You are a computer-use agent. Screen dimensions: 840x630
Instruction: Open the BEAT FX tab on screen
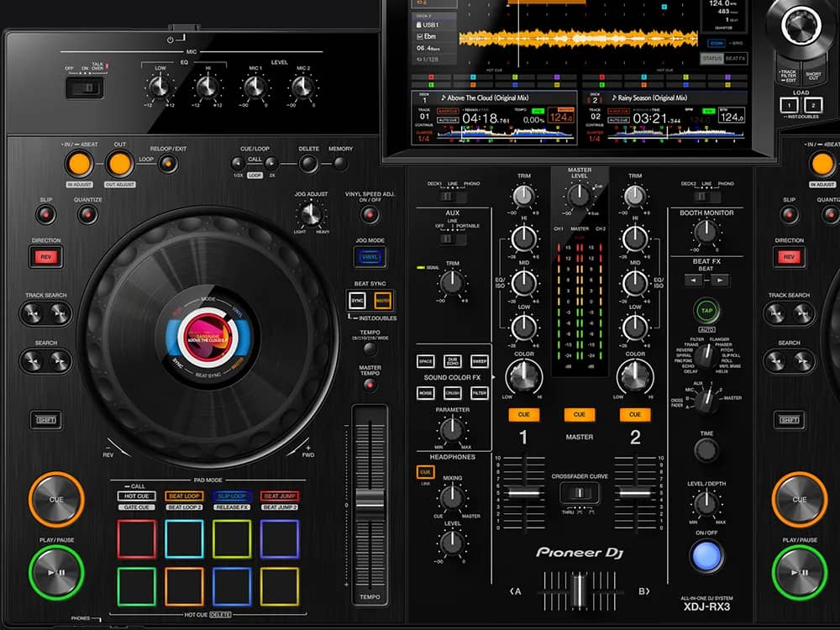coord(735,59)
